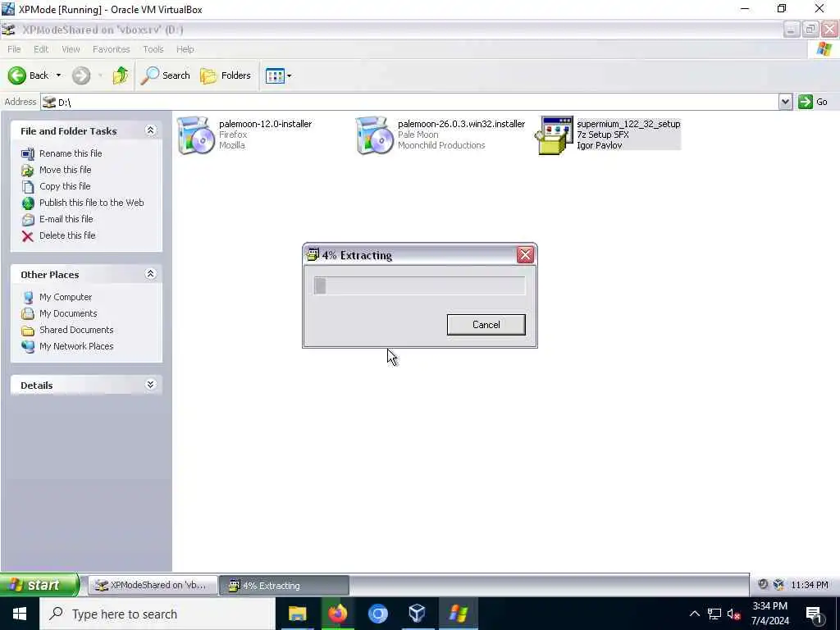Viewport: 840px width, 630px height.
Task: Switch to 4% Extracting taskbar button
Action: coord(284,585)
